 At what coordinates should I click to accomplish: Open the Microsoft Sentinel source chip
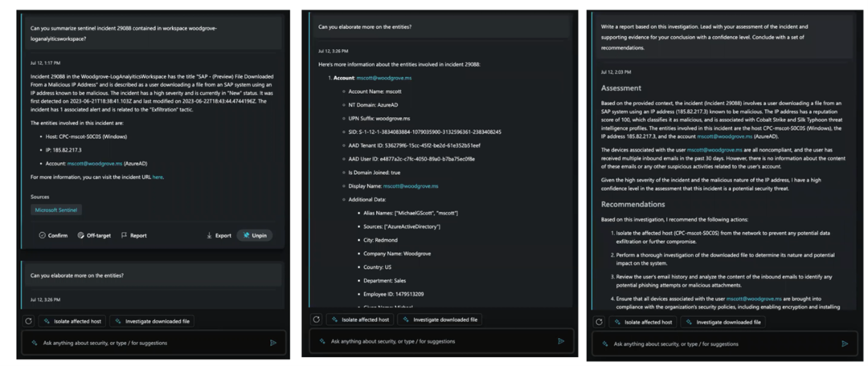click(x=56, y=210)
